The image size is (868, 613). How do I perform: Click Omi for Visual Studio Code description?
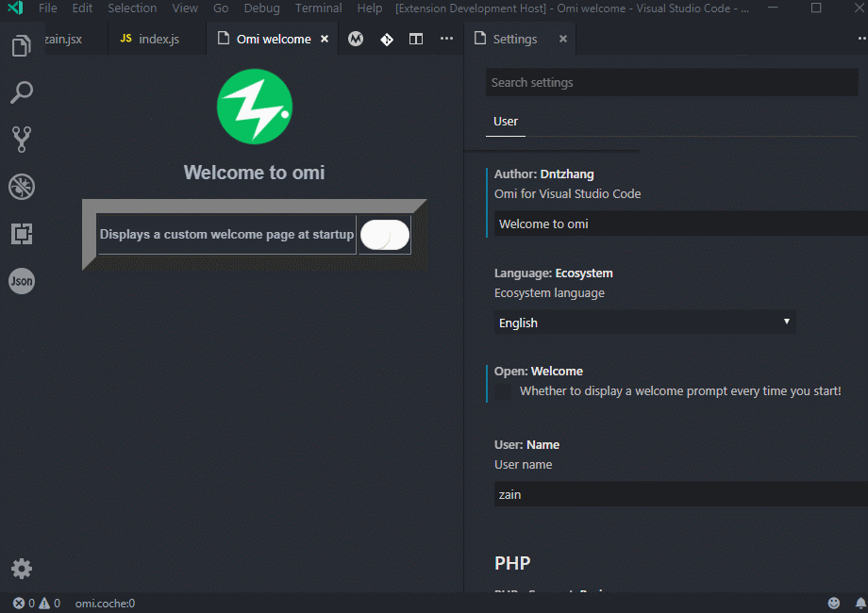[x=567, y=193]
